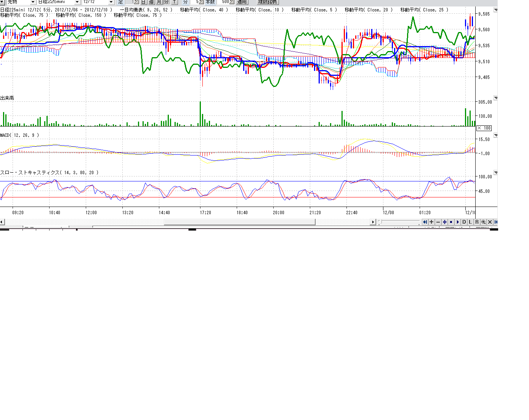The width and height of the screenshot is (529, 420).
Task: Click the R button in chart toolbar
Action: [477, 222]
